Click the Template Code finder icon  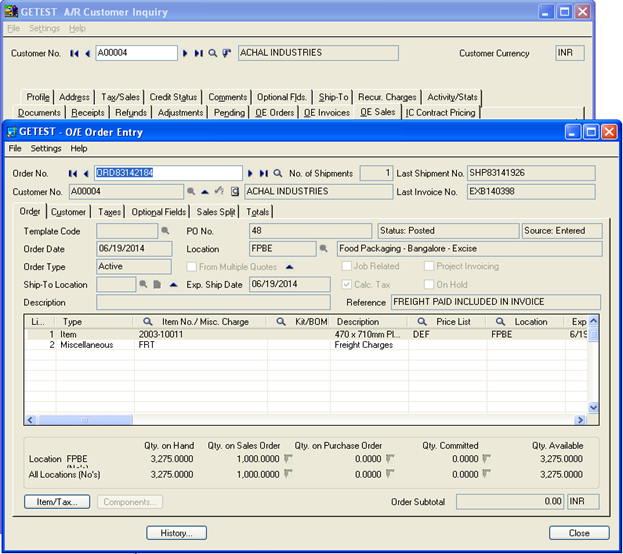point(166,231)
